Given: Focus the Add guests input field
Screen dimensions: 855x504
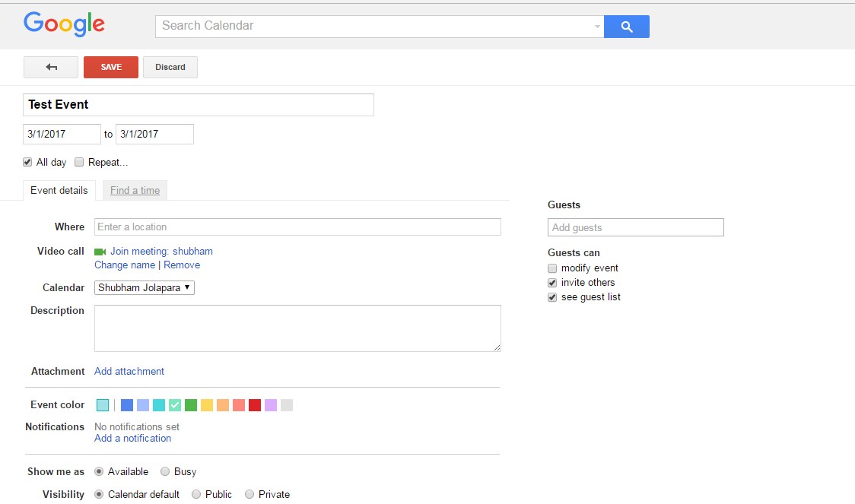Looking at the screenshot, I should click(x=635, y=227).
